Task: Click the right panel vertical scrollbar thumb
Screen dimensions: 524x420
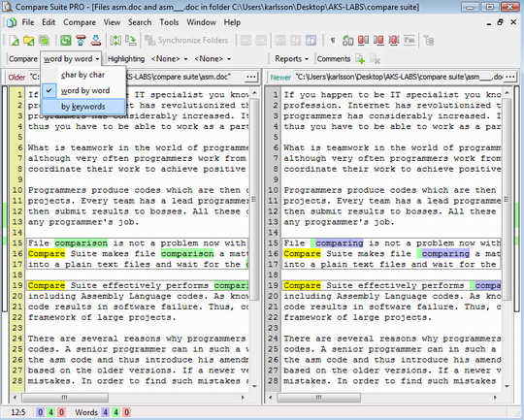Action: tap(507, 200)
